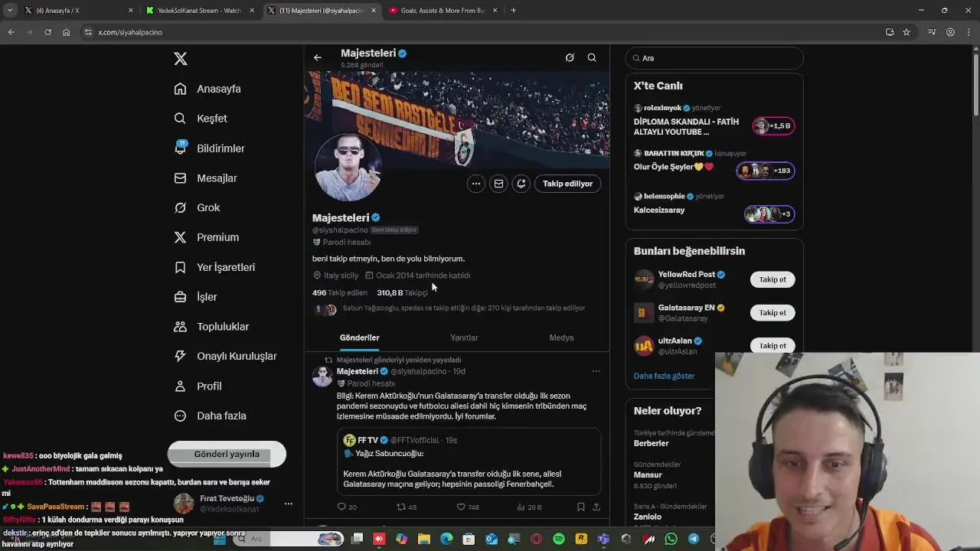The width and height of the screenshot is (980, 551).
Task: Follow ultrAslan via Takip et
Action: (x=773, y=345)
